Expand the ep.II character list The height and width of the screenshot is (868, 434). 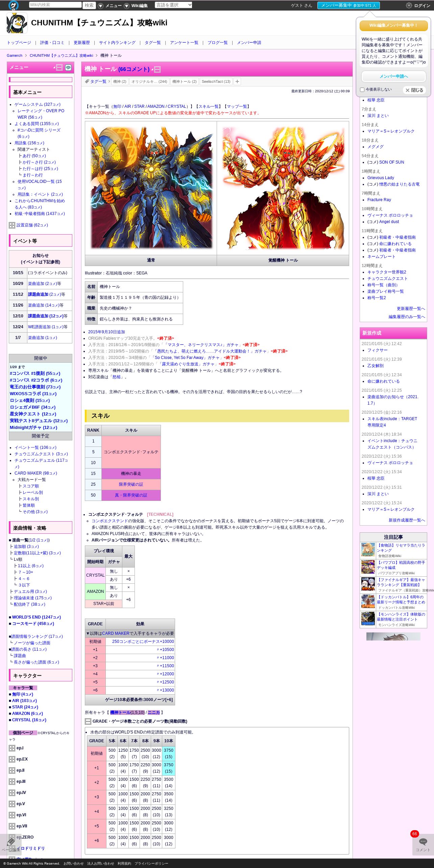click(x=12, y=770)
